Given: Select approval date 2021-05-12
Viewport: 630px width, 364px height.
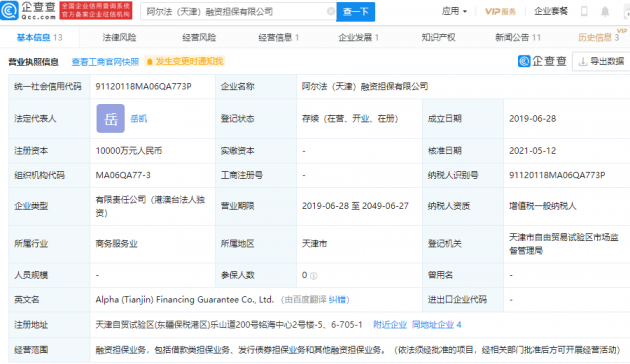Looking at the screenshot, I should (x=532, y=151).
